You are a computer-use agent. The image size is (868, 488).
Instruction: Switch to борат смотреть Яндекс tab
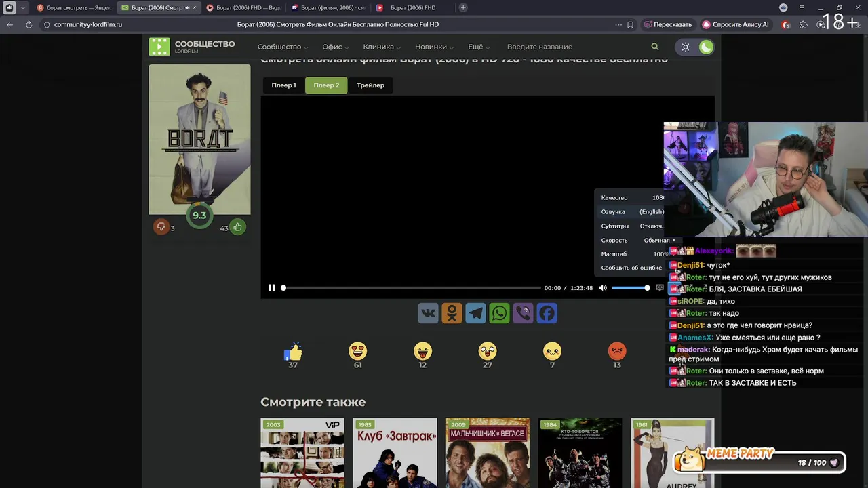(73, 7)
